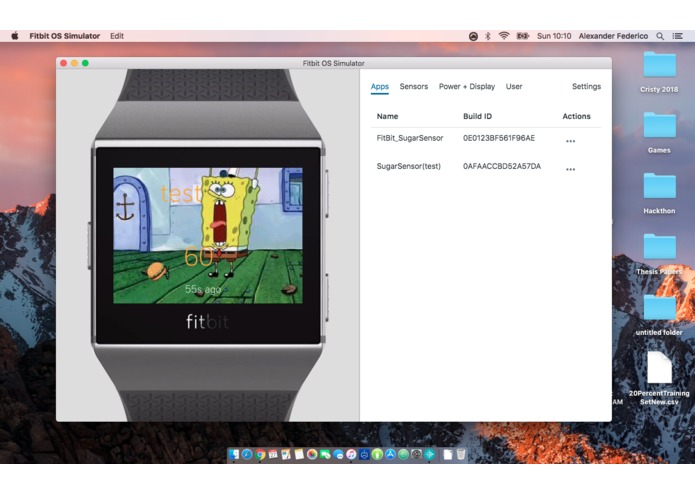Open Trash in the dock
The height and width of the screenshot is (494, 695).
(x=461, y=454)
